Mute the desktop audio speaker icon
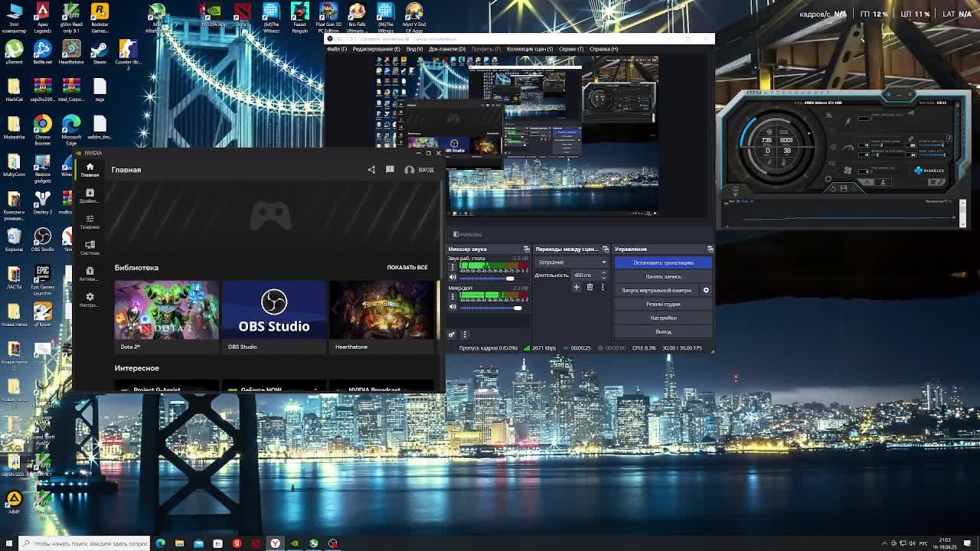Viewport: 980px width, 551px height. 452,278
